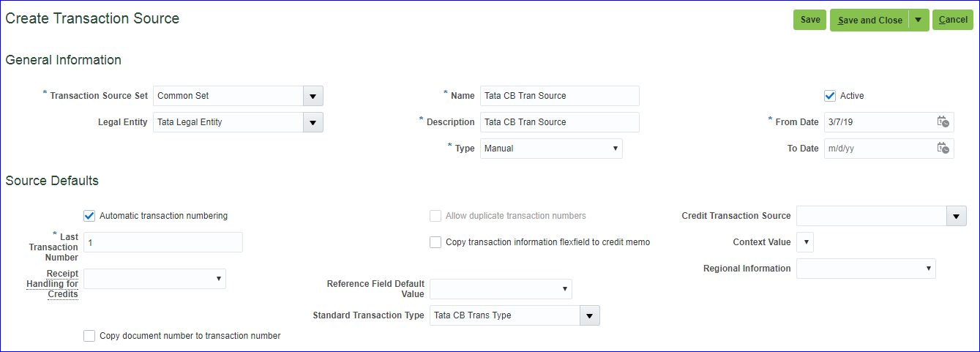Click into the Last Transaction Number field
This screenshot has height=352, width=980.
pos(162,242)
